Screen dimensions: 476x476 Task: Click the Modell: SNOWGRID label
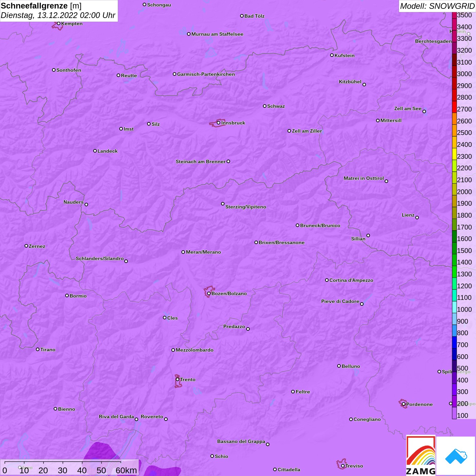click(437, 6)
